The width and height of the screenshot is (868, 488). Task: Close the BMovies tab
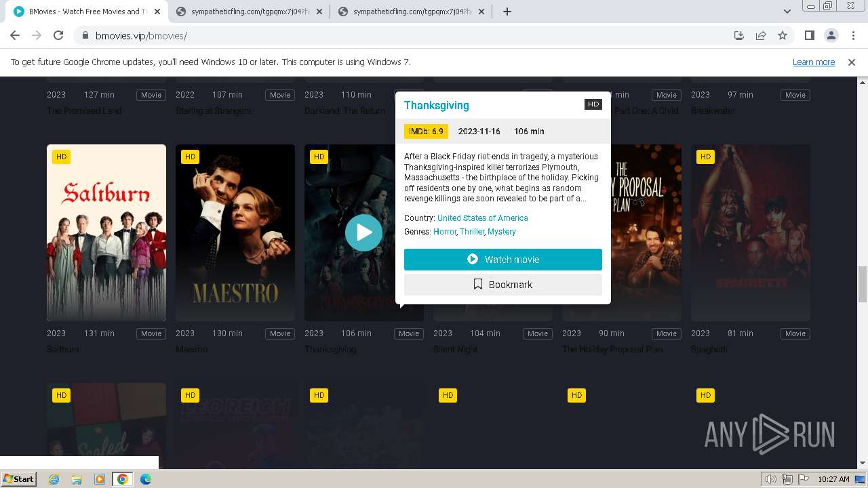pyautogui.click(x=157, y=12)
